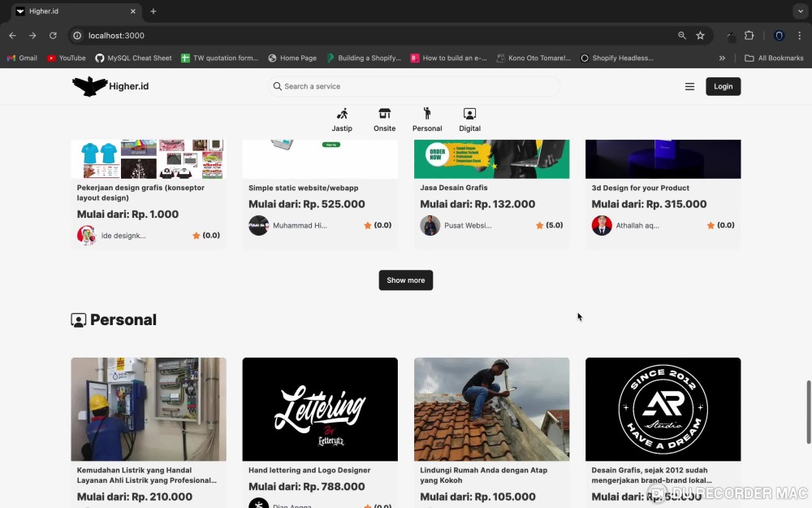Click the (5.0) star rating

[550, 225]
